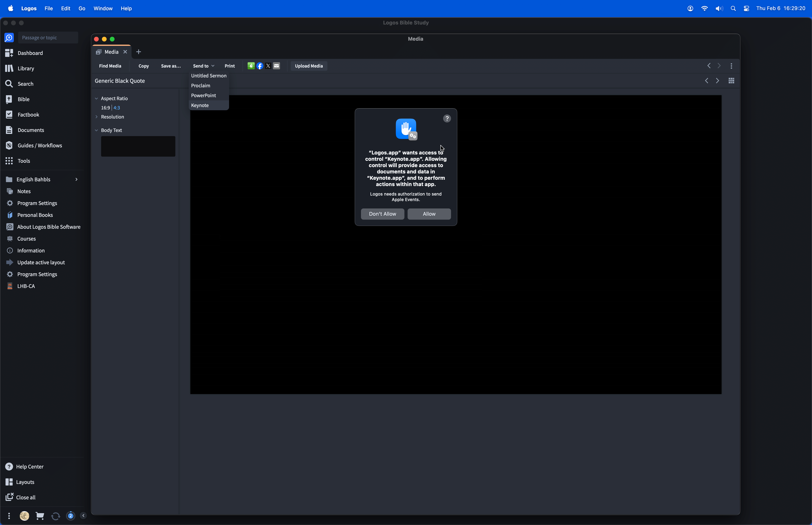Open the Send to dropdown
The width and height of the screenshot is (812, 525).
[203, 66]
